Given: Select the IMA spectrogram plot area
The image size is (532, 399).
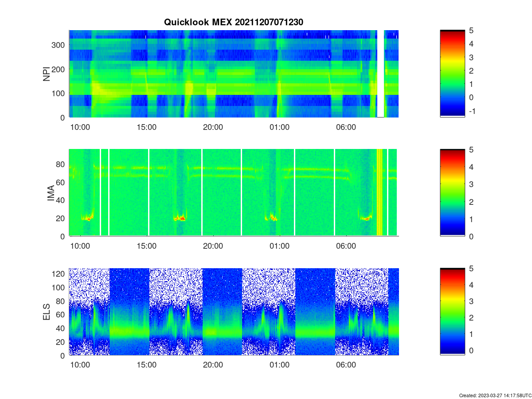Looking at the screenshot, I should click(234, 193).
